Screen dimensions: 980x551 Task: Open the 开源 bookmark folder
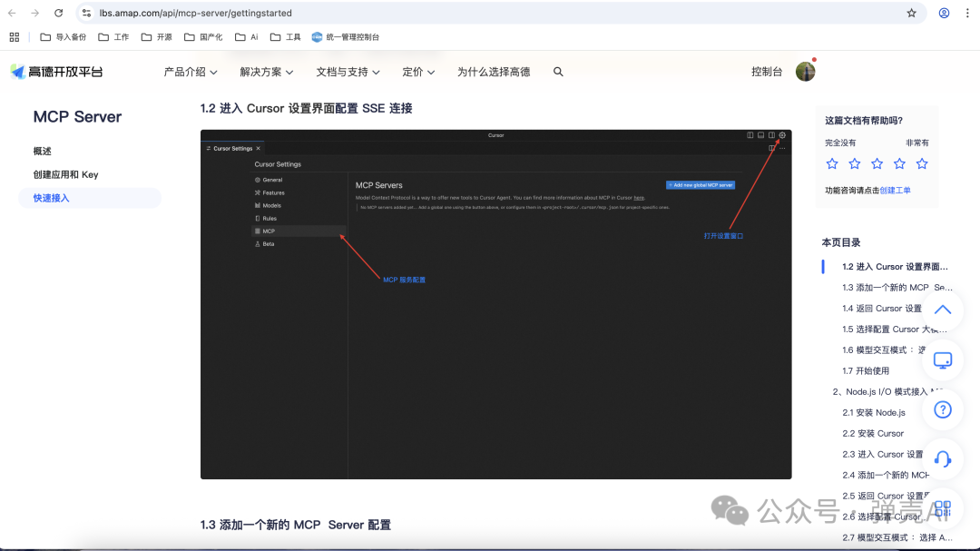156,37
